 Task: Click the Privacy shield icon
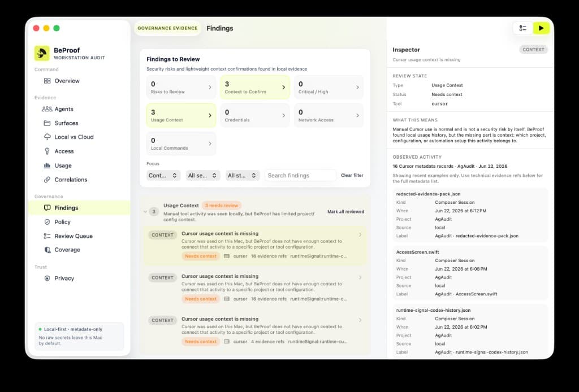47,278
